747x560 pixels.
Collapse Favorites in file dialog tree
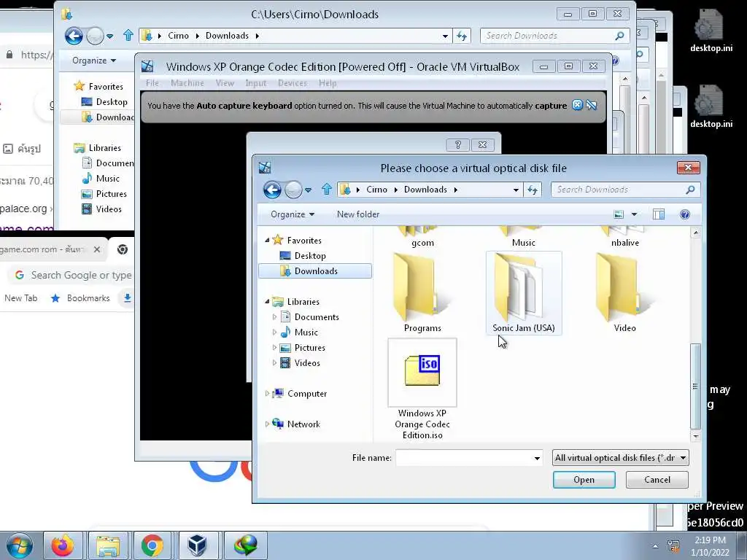click(267, 241)
